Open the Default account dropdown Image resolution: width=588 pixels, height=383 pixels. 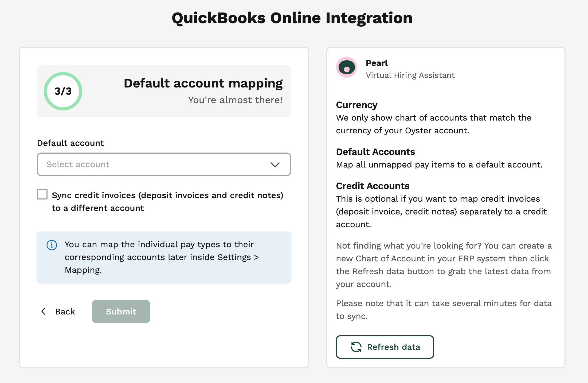click(164, 164)
